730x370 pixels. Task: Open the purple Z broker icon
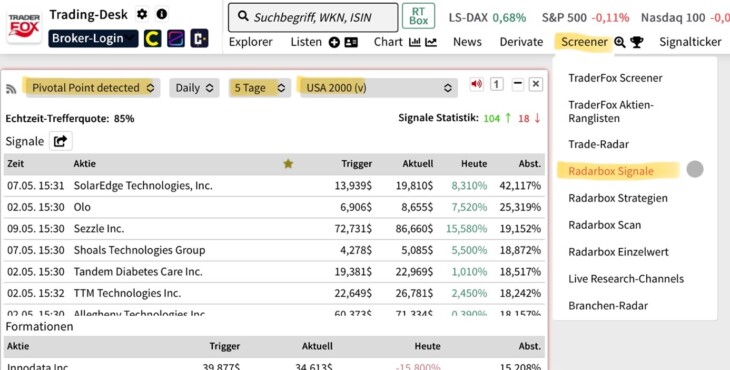pos(176,39)
